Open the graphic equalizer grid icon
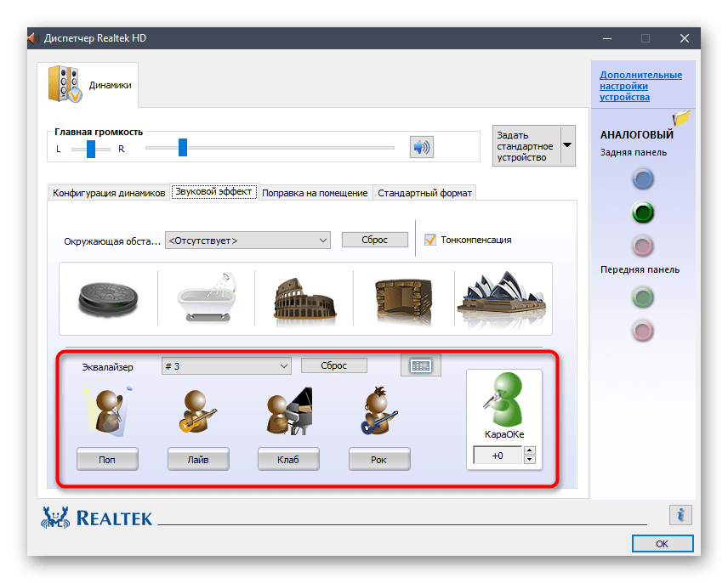 tap(421, 365)
